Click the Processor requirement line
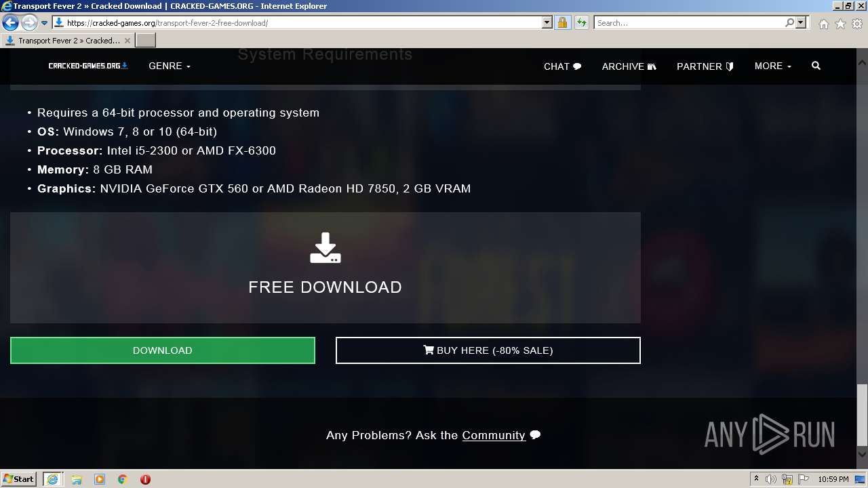The height and width of the screenshot is (488, 868). (157, 150)
